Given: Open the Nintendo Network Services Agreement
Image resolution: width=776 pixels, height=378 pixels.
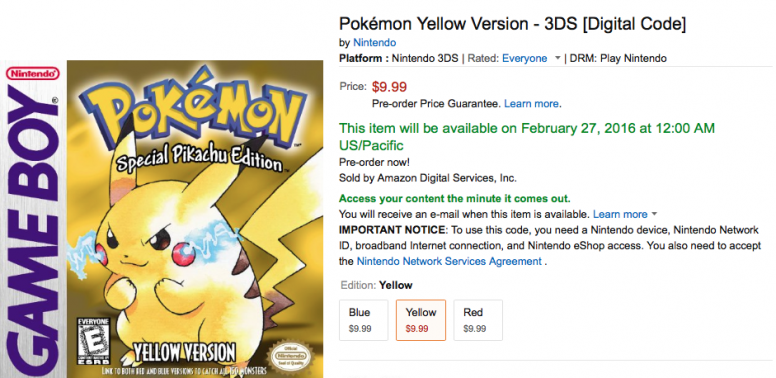Looking at the screenshot, I should 449,261.
